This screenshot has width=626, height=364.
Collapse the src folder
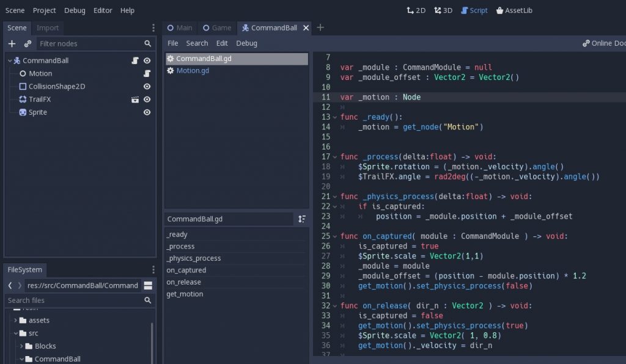[x=15, y=333]
